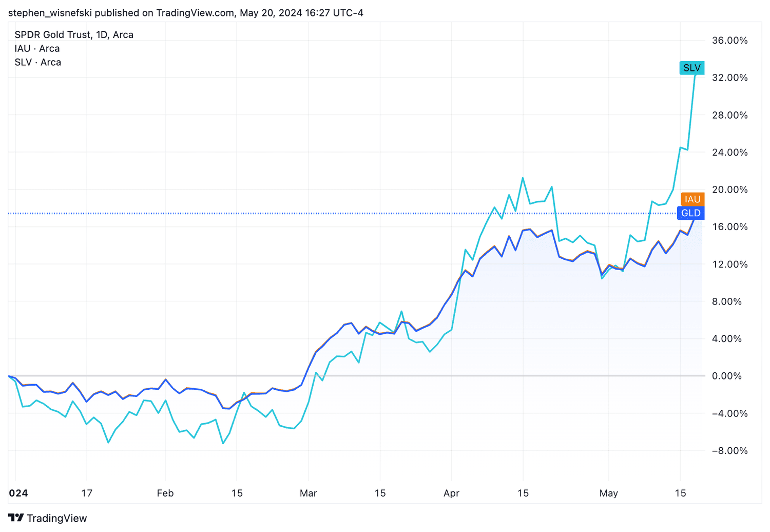Click the 'Mar' date axis label

point(309,493)
